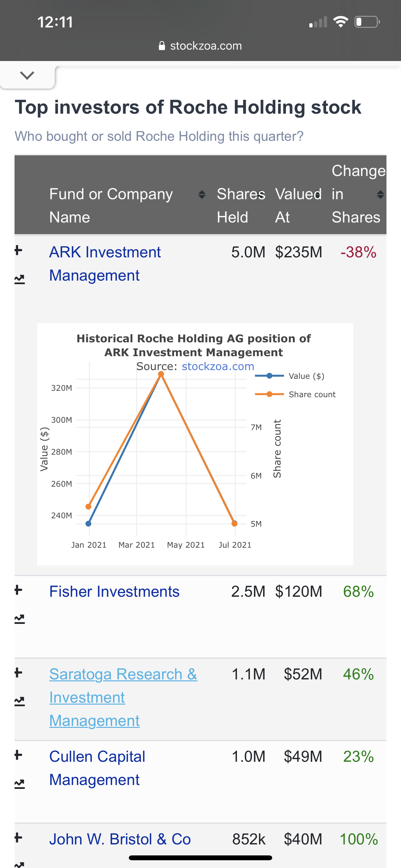Open Saratoga Research & Investment Management link

pyautogui.click(x=123, y=697)
